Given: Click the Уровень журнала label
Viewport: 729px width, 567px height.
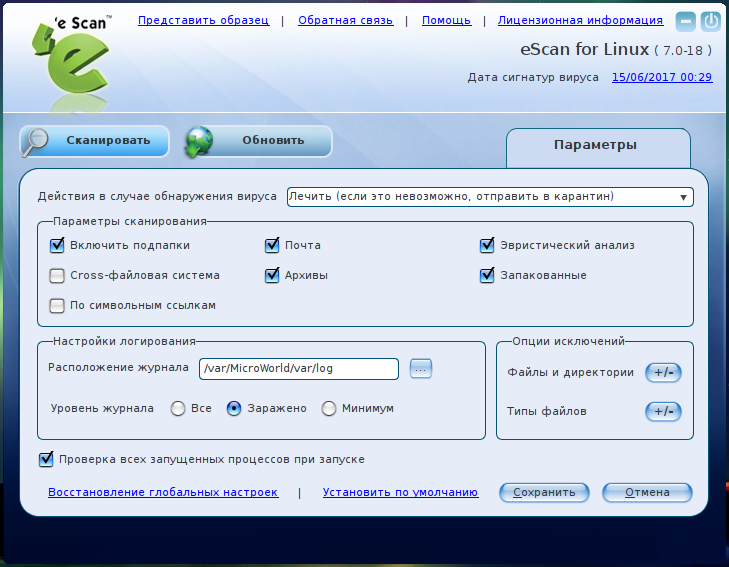Looking at the screenshot, I should (x=102, y=409).
